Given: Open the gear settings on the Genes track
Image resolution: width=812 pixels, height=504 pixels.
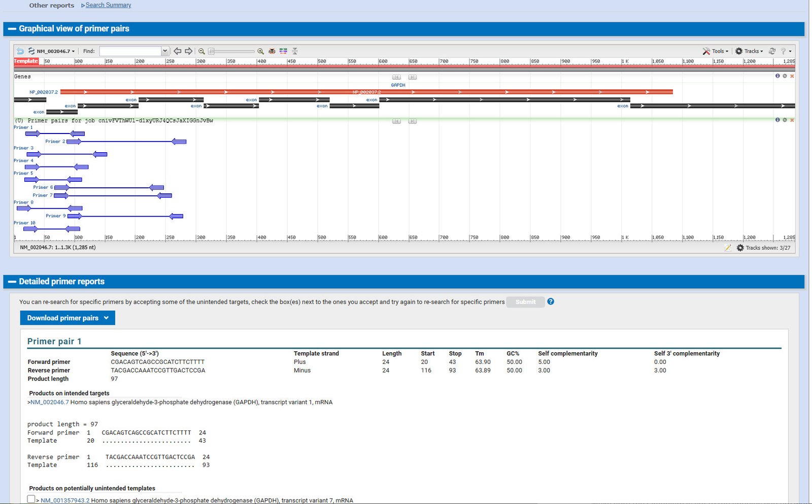Looking at the screenshot, I should 785,76.
